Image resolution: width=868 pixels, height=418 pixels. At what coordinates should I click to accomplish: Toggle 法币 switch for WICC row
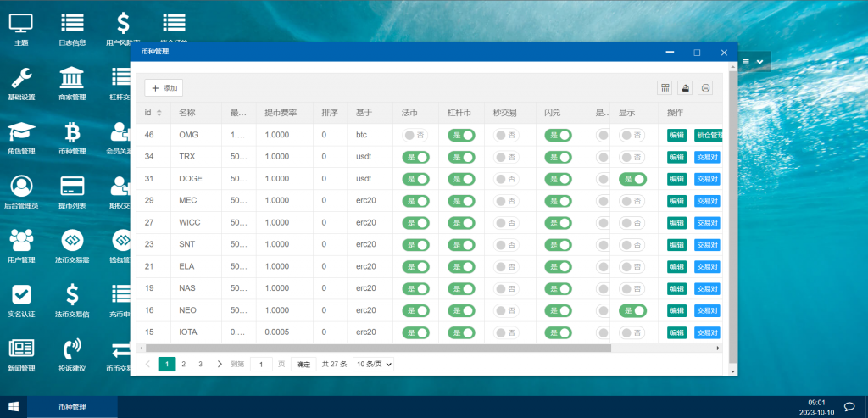click(x=415, y=222)
